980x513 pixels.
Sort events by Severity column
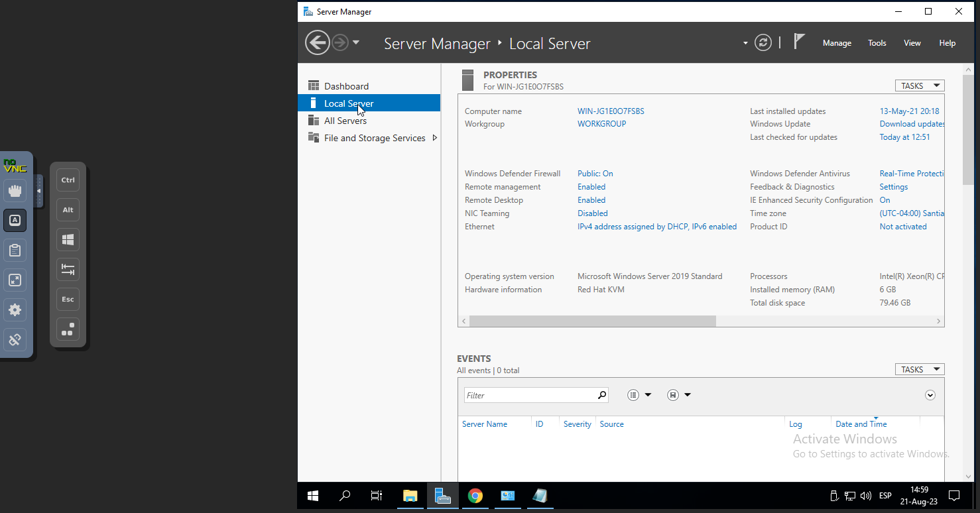point(578,424)
